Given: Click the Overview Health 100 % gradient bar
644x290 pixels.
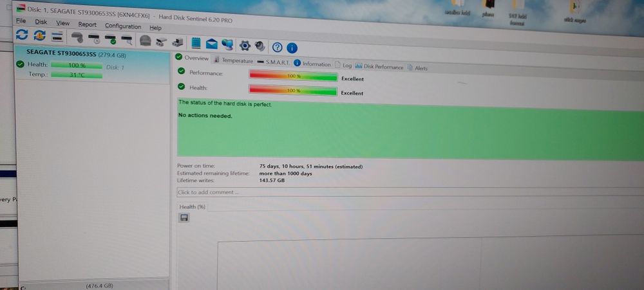Looking at the screenshot, I should (x=293, y=90).
